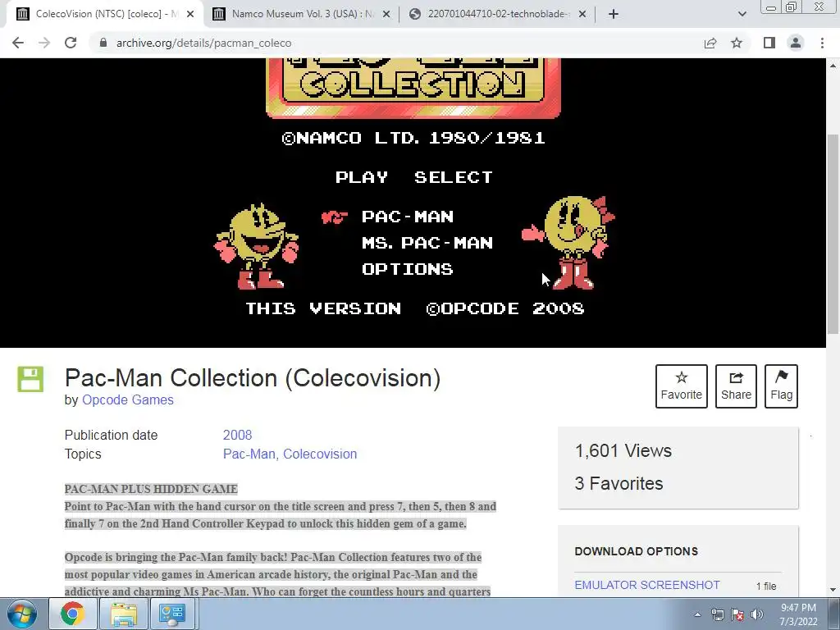The image size is (840, 630).
Task: Click the 3 Favorites text
Action: pos(619,483)
